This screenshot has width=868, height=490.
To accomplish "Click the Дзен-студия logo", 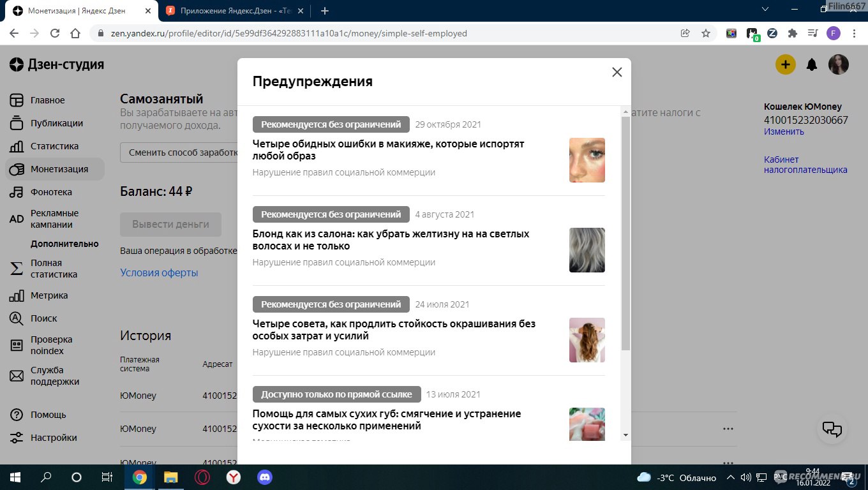I will 56,64.
